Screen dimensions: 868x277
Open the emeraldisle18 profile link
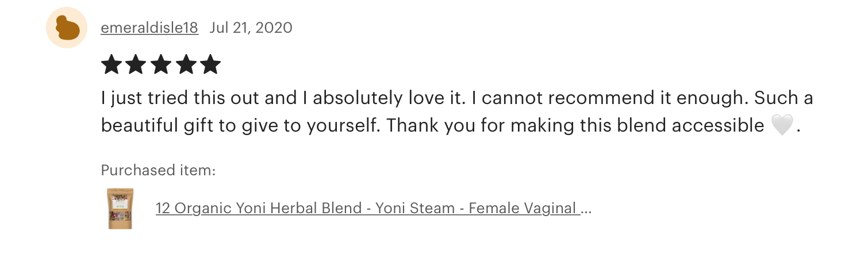pyautogui.click(x=149, y=28)
